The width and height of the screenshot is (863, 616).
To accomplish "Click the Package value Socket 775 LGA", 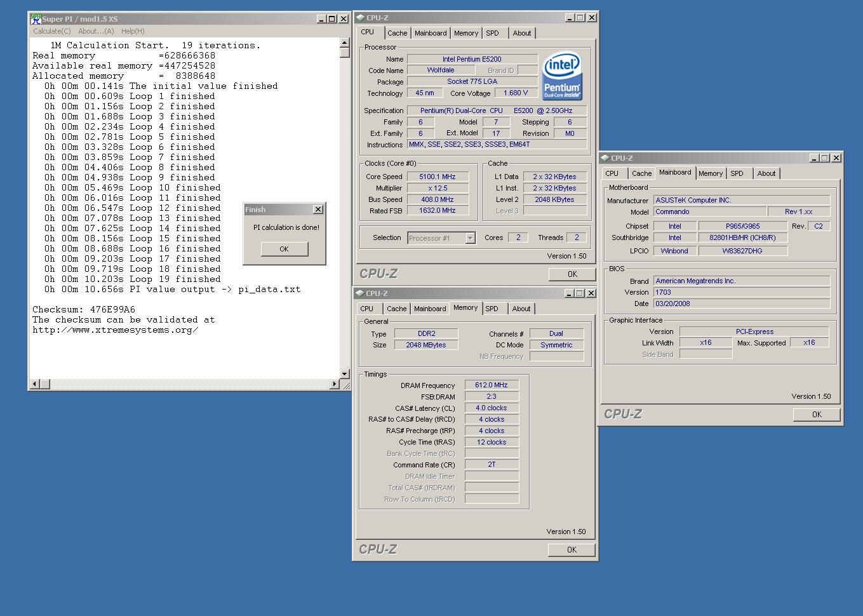I will [x=472, y=81].
